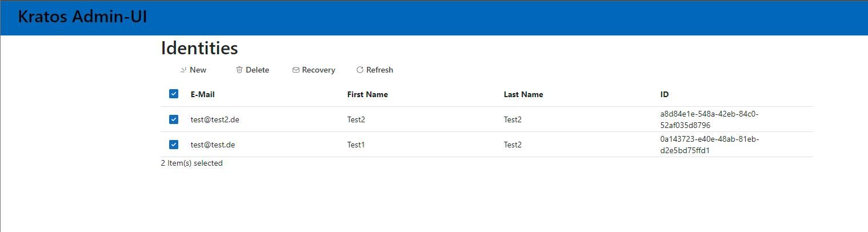Screen dimensions: 868x232
Task: Click ID starting with 0a143723
Action: (709, 145)
